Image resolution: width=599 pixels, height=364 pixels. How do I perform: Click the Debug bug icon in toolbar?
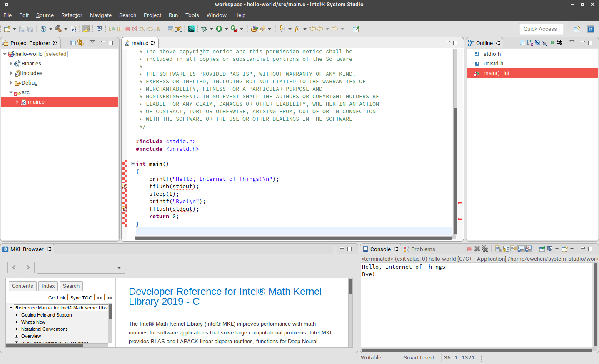(204, 29)
